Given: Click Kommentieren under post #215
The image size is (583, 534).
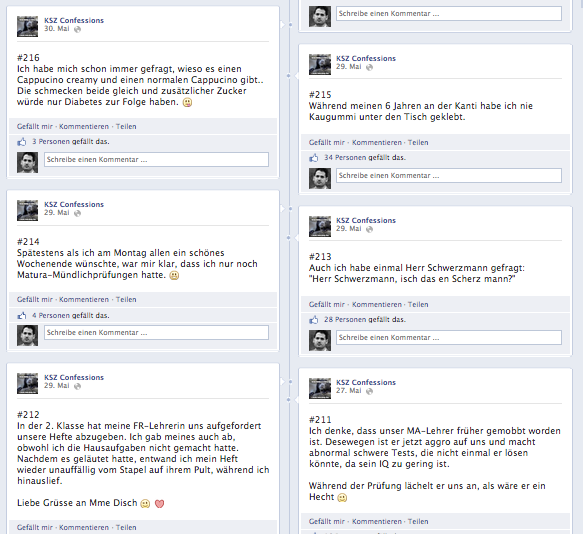Looking at the screenshot, I should coord(377,142).
